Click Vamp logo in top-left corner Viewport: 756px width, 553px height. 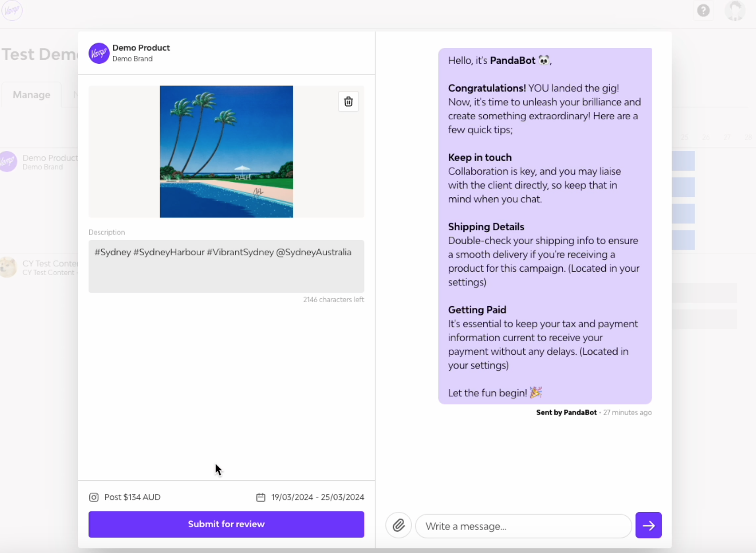[x=11, y=10]
